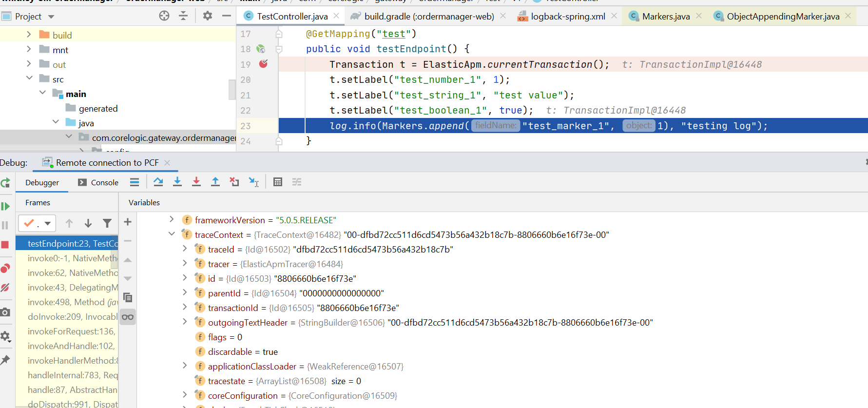The image size is (868, 408).
Task: Open the thread selector dropdown in Frames
Action: tap(37, 223)
